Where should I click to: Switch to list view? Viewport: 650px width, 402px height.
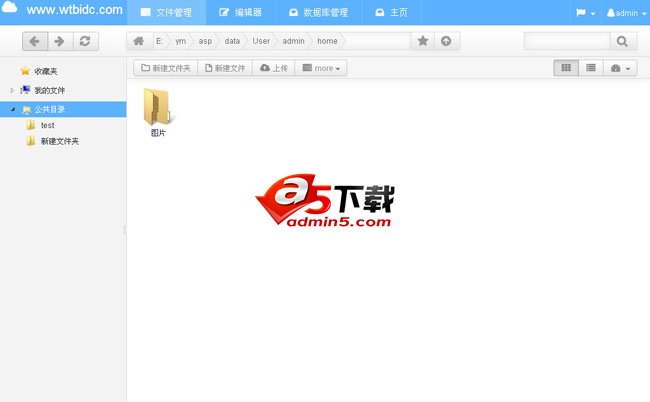click(591, 68)
